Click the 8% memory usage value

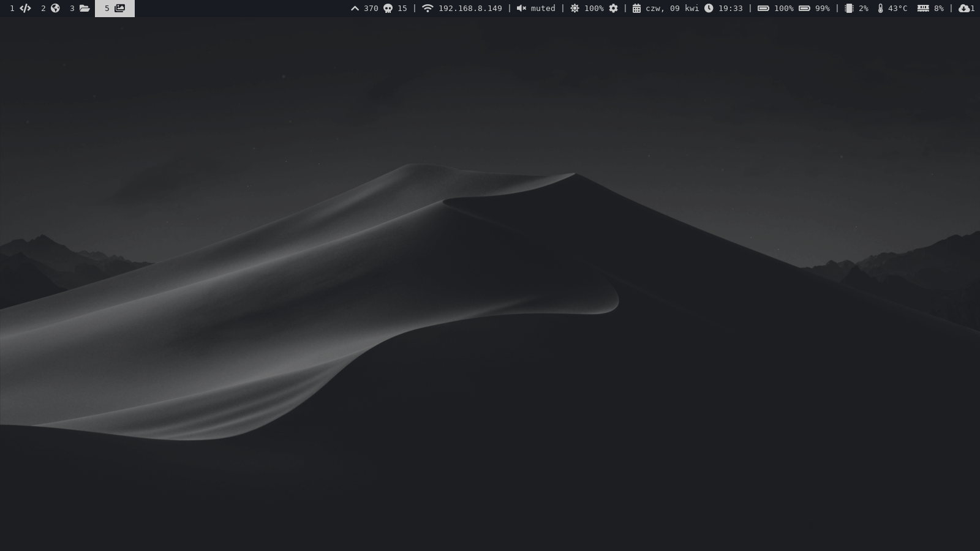pyautogui.click(x=938, y=9)
